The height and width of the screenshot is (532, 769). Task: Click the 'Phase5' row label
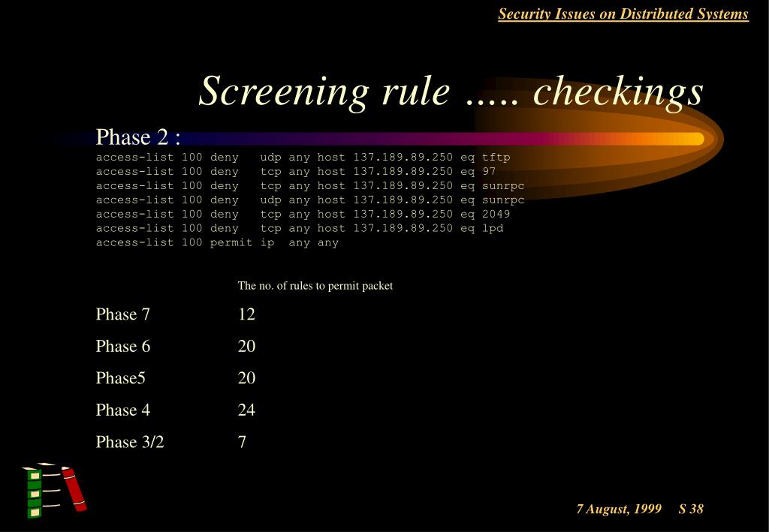point(121,378)
